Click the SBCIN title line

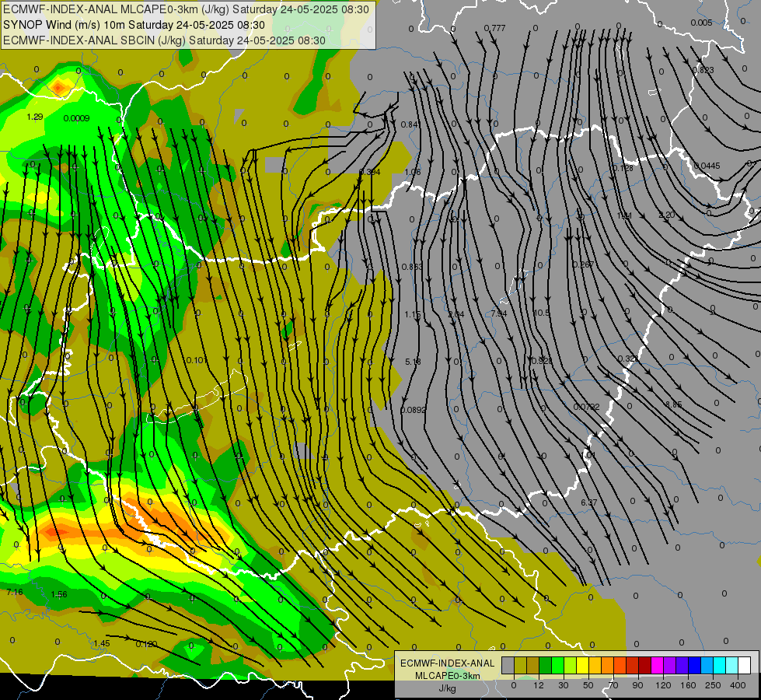point(164,40)
